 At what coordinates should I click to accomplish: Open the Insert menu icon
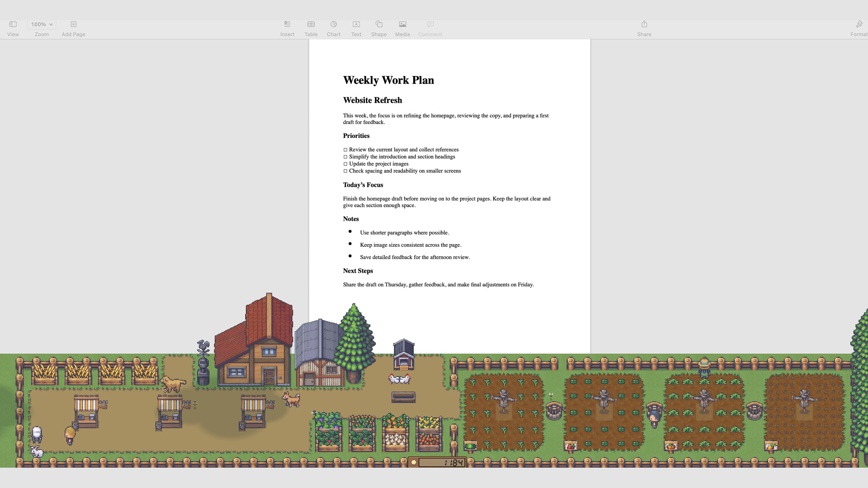point(287,24)
